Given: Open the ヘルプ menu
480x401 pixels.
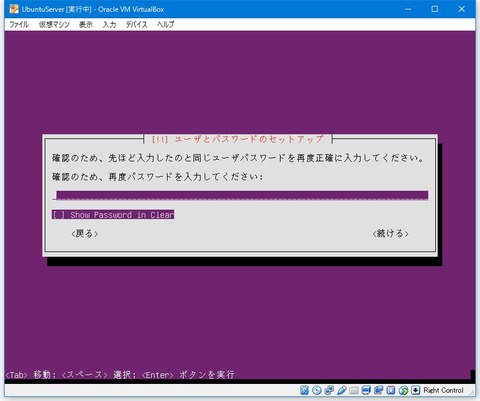Looking at the screenshot, I should click(x=166, y=24).
